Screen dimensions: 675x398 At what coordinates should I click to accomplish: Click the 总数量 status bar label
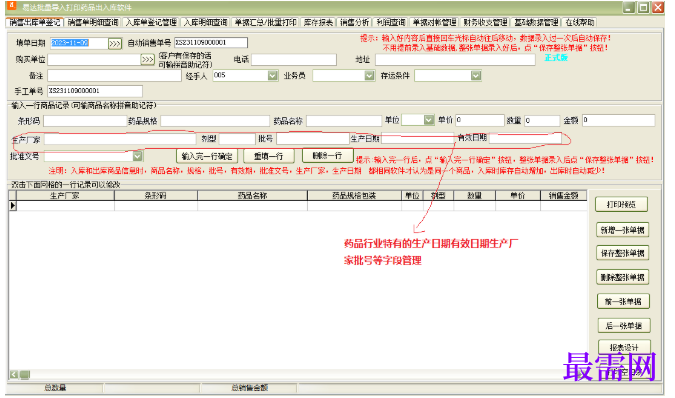pos(56,388)
